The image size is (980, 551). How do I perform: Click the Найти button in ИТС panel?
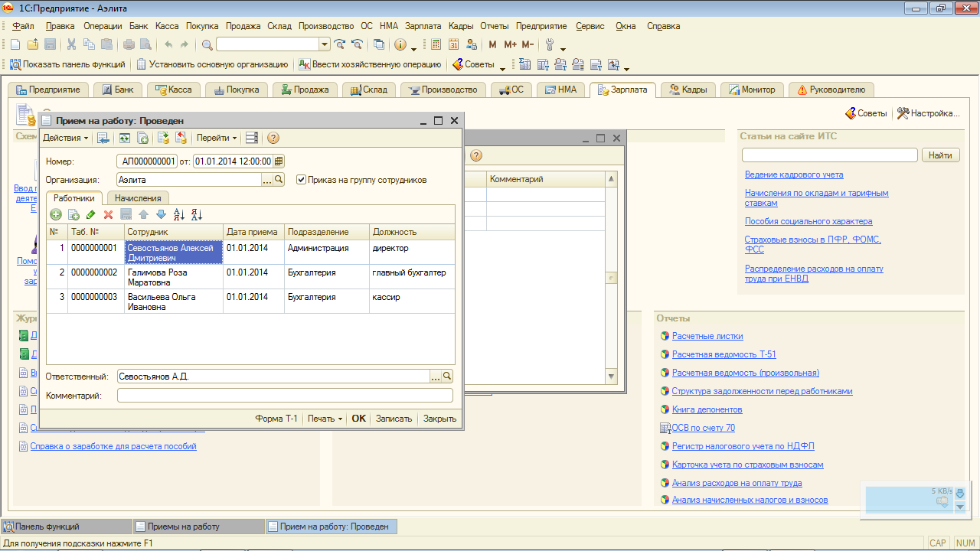pos(940,155)
